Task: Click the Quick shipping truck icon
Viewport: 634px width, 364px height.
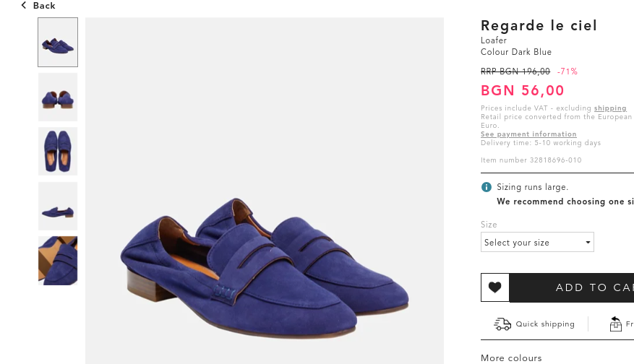Action: [x=502, y=324]
